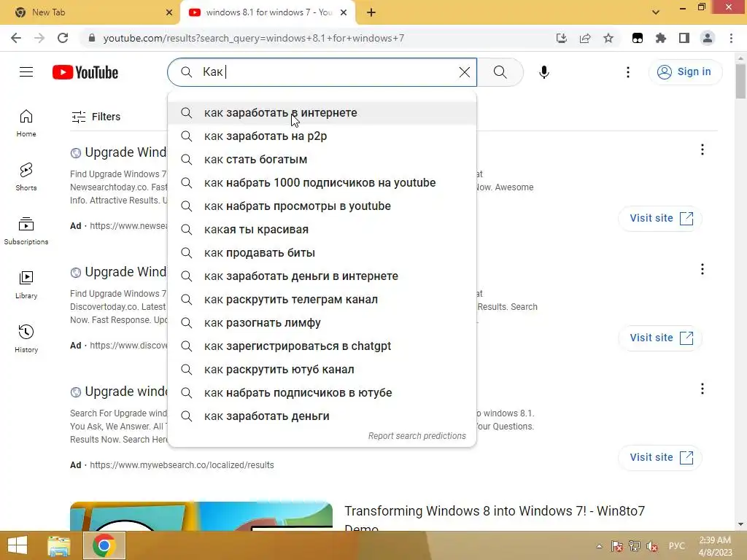Open YouTube settings three-dot menu

(x=628, y=72)
